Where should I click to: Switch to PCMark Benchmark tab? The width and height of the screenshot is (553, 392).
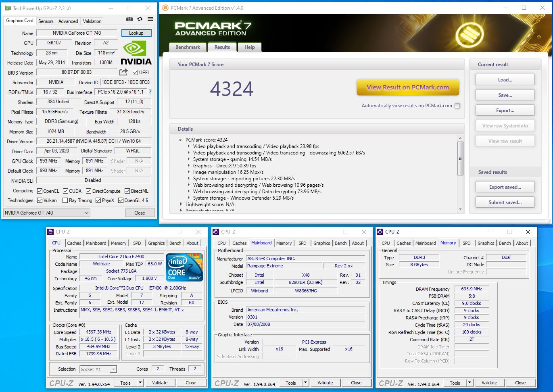tap(188, 47)
